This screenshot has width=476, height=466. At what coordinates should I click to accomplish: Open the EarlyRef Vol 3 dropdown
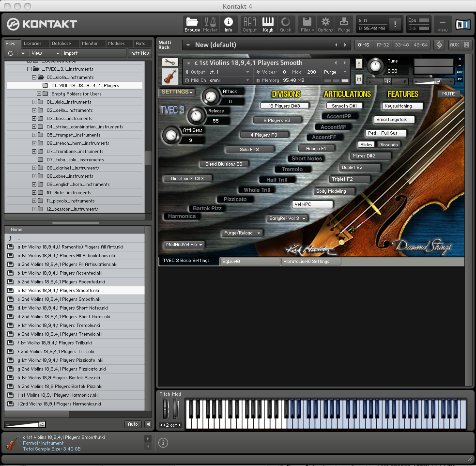(x=287, y=218)
